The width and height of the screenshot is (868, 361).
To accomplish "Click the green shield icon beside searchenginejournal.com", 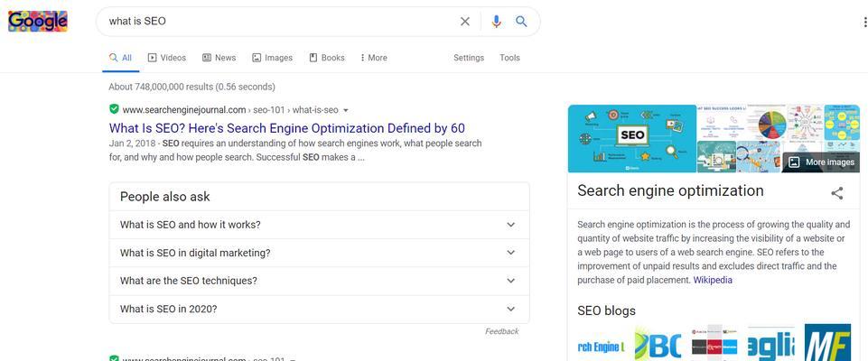I will [x=114, y=109].
